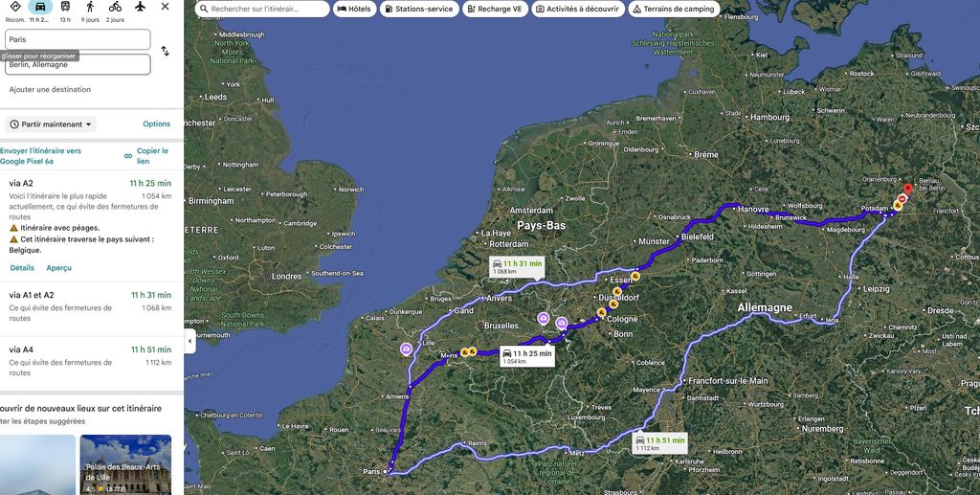Image resolution: width=980 pixels, height=495 pixels.
Task: Select the driving travel mode icon
Action: tap(40, 7)
